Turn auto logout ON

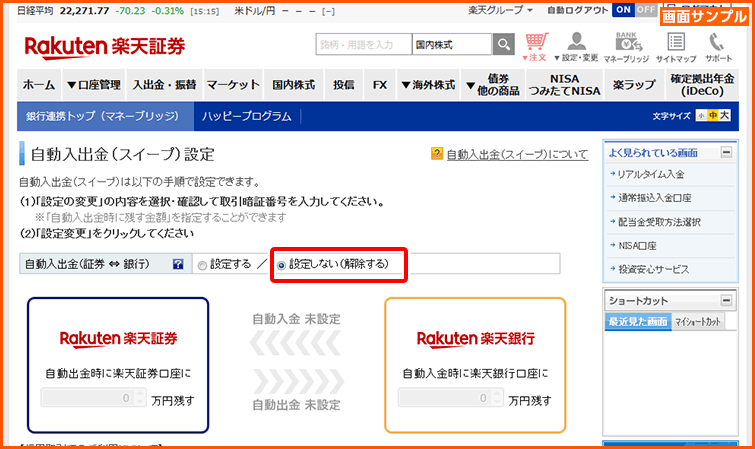623,10
